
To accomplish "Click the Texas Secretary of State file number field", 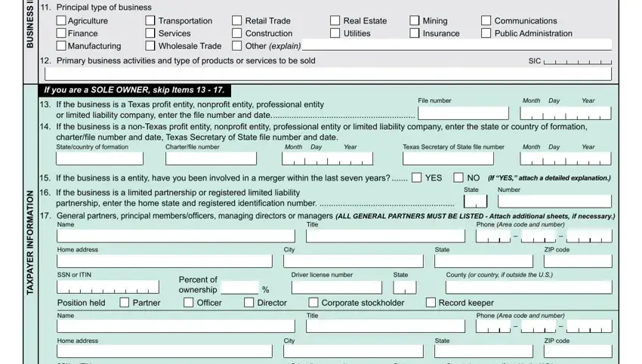I will pyautogui.click(x=448, y=159).
